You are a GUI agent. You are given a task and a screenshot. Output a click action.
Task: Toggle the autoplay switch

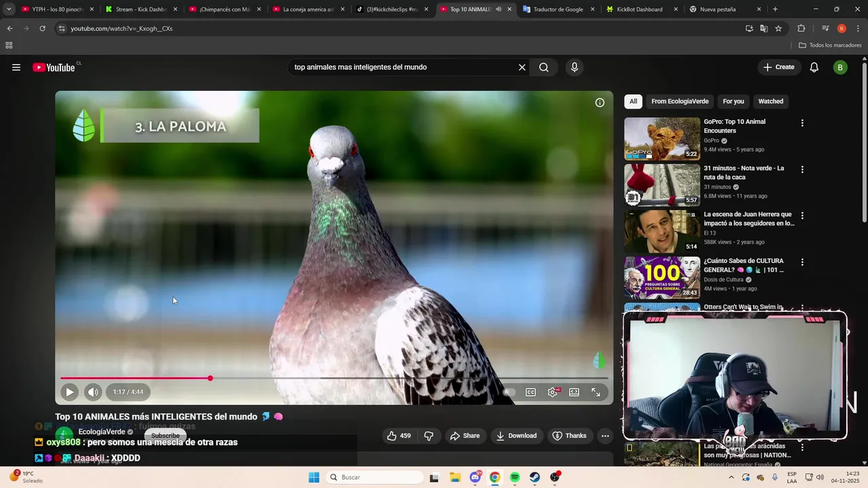click(509, 392)
